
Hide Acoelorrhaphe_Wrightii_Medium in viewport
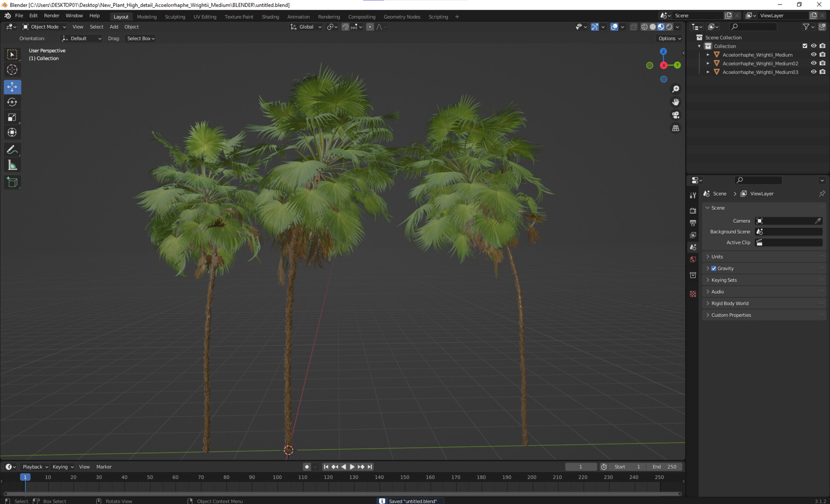click(x=813, y=55)
